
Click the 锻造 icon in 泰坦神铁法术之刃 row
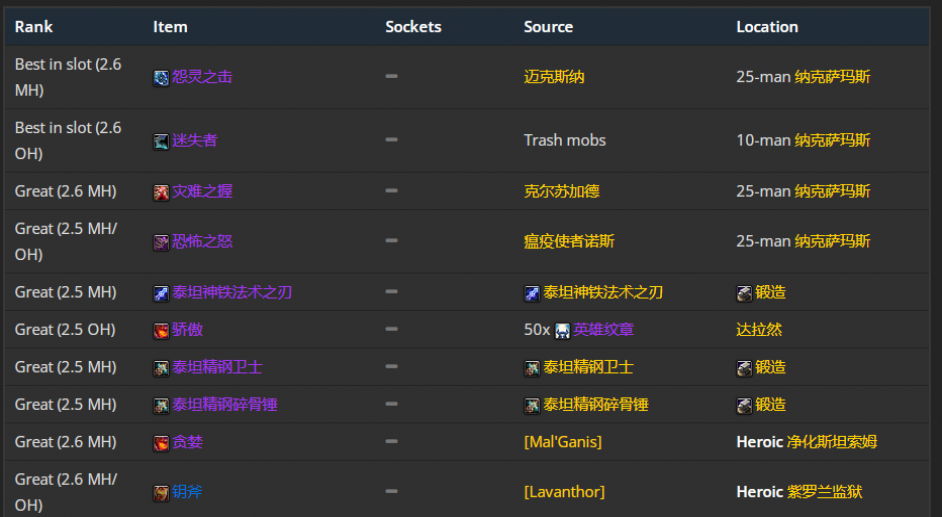click(744, 294)
